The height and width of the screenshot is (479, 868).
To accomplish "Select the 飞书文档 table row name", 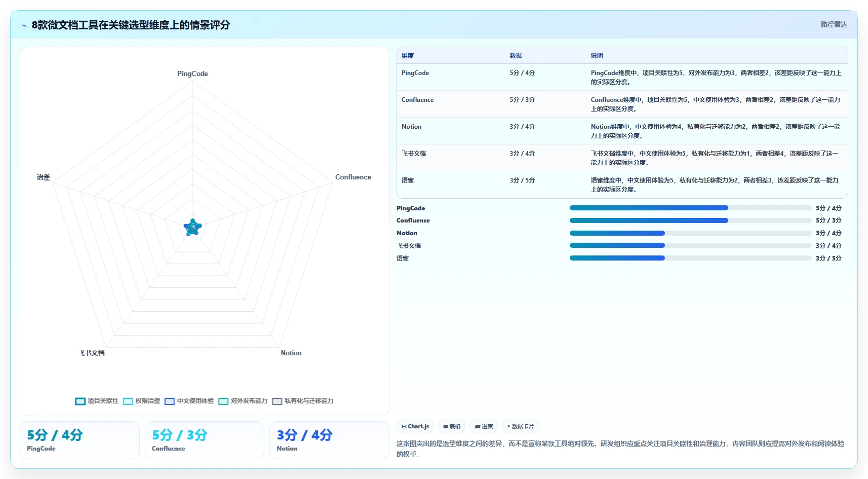I will [x=414, y=154].
